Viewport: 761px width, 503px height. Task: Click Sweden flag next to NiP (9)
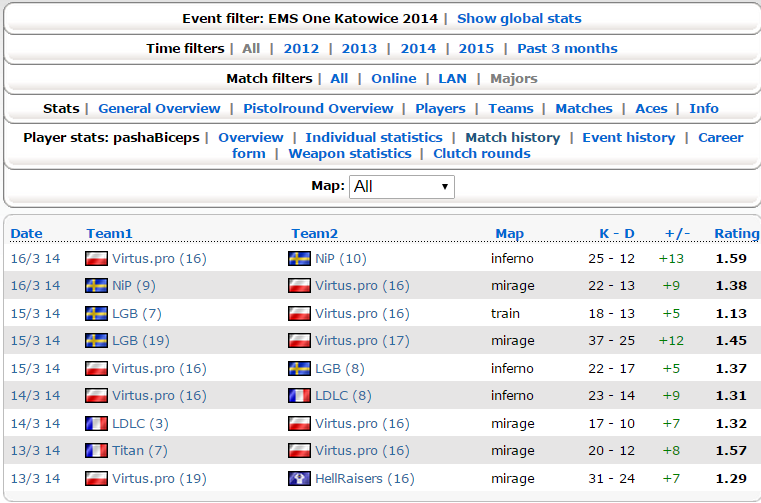point(96,285)
